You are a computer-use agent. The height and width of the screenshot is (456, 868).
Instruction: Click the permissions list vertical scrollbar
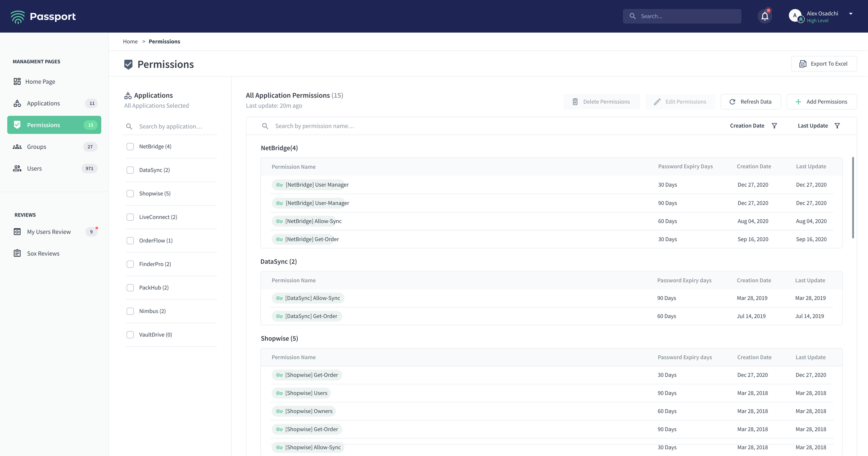pos(853,198)
